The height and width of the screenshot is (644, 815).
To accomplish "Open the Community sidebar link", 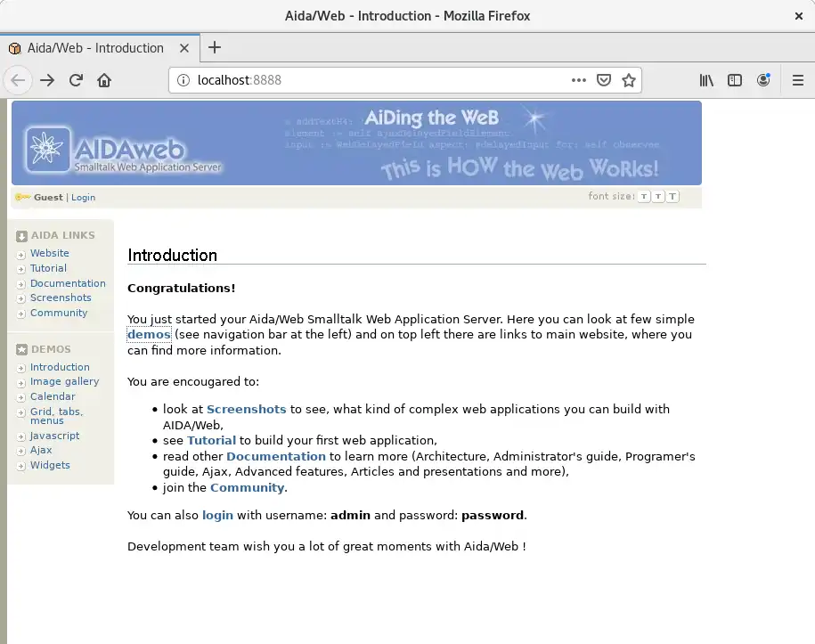I will coord(59,313).
